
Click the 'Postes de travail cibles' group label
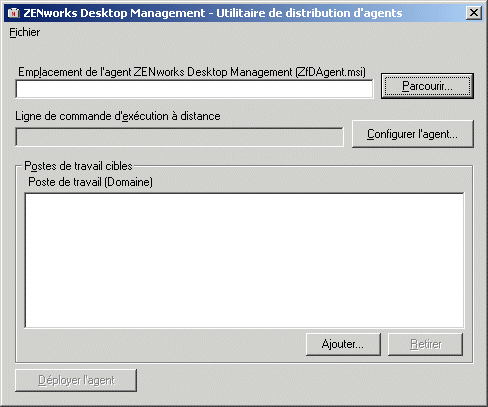[78, 166]
